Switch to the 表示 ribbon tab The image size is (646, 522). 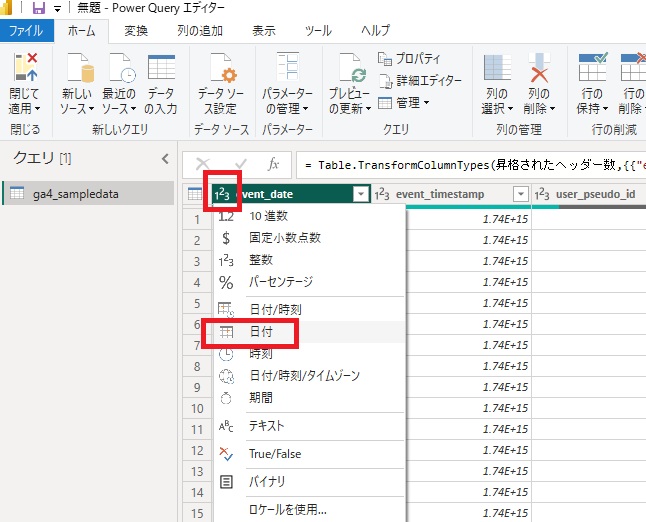264,31
